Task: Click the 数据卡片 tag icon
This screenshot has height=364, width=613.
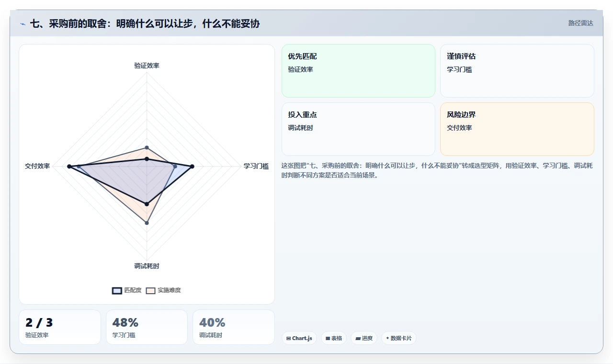Action: tap(387, 338)
